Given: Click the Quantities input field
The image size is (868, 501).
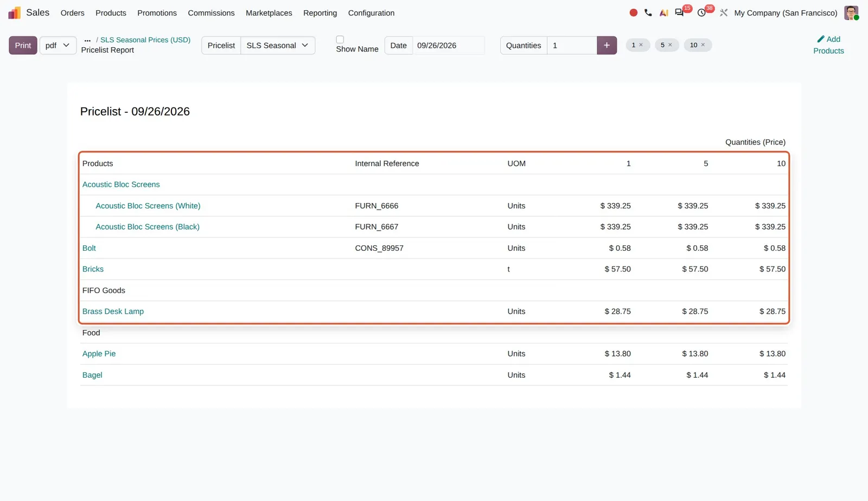Looking at the screenshot, I should (x=572, y=46).
